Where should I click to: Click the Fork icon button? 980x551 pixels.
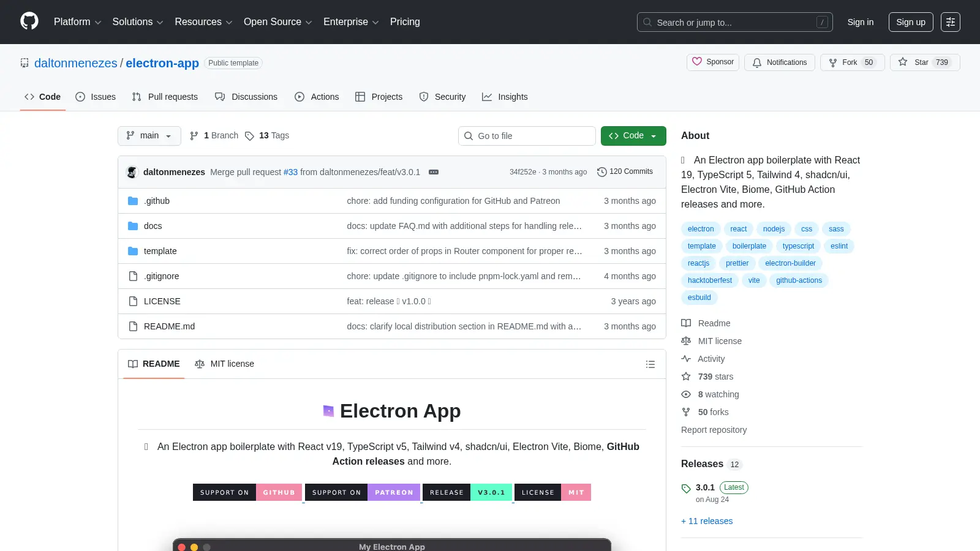[x=833, y=62]
